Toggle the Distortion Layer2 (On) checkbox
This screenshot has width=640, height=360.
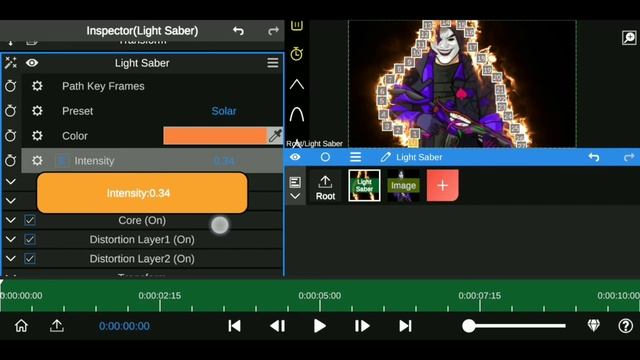coord(29,259)
